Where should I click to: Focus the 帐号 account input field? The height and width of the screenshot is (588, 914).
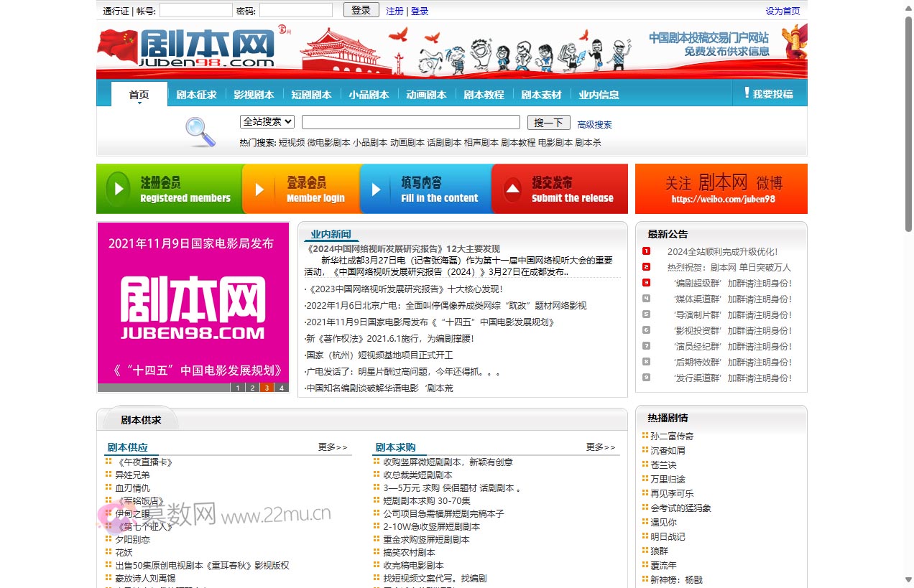point(195,11)
